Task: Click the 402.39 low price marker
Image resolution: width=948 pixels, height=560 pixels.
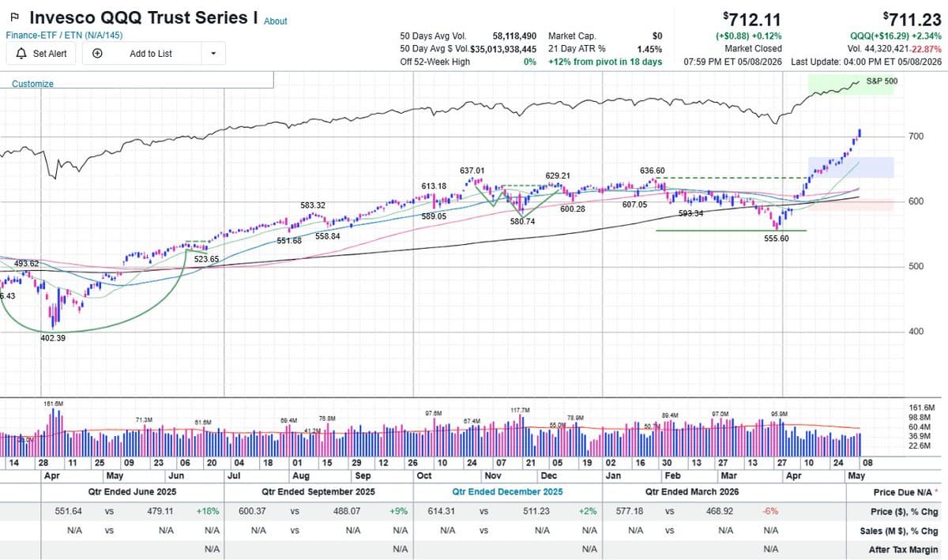Action: (54, 337)
